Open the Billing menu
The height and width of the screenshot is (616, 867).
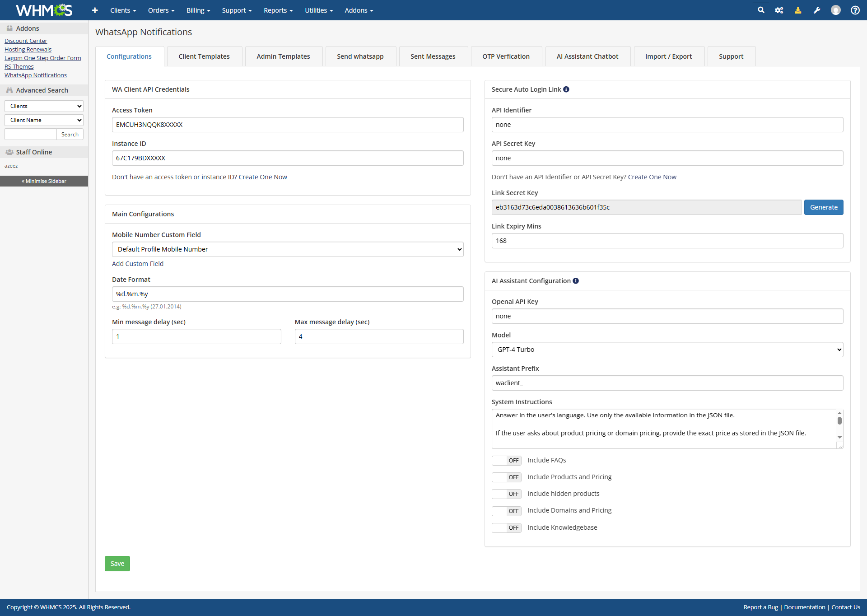[198, 10]
